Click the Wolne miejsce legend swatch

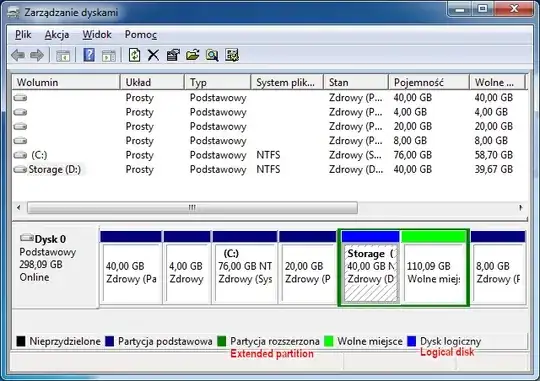[x=329, y=341]
